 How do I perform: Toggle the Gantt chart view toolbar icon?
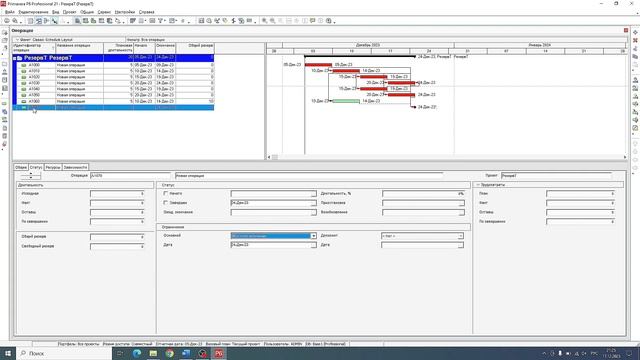coord(39,21)
